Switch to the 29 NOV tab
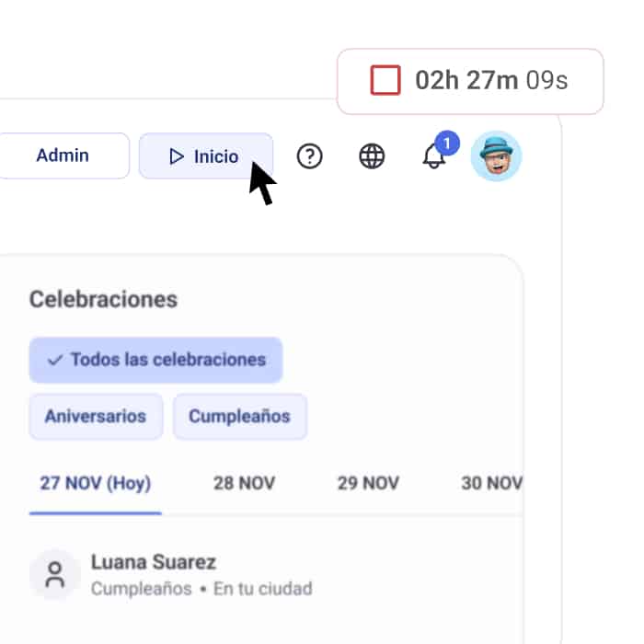The height and width of the screenshot is (644, 644). 368,483
